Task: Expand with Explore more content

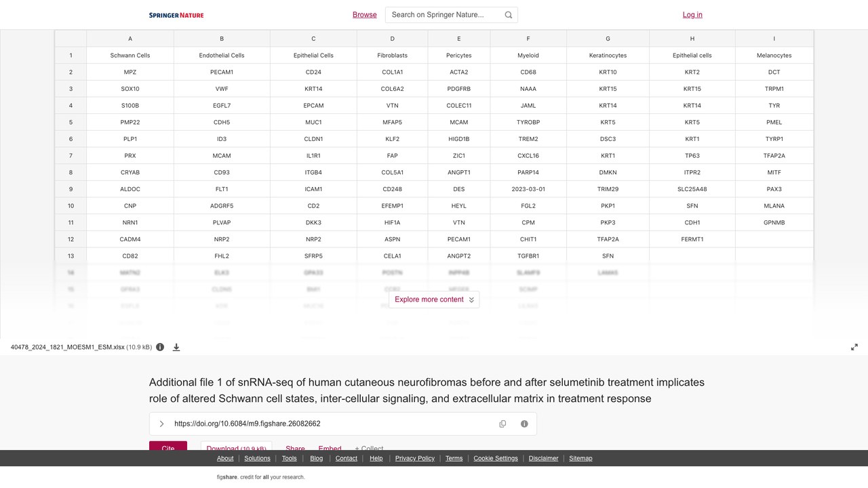Action: [434, 300]
